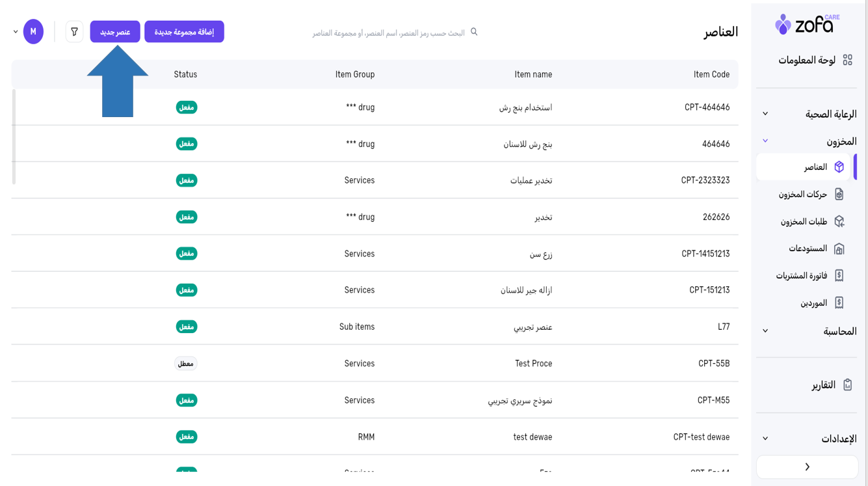
Task: Expand the الرعاية الصحية section
Action: [765, 114]
